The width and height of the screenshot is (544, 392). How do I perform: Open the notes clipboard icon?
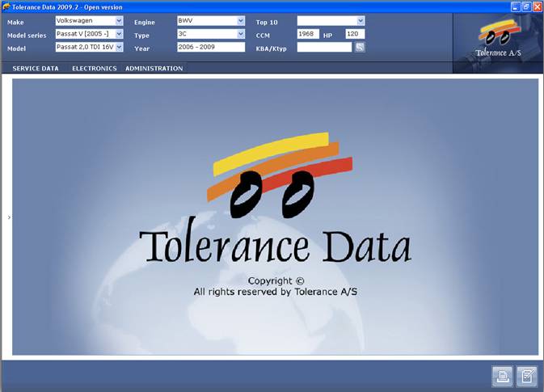pos(527,376)
